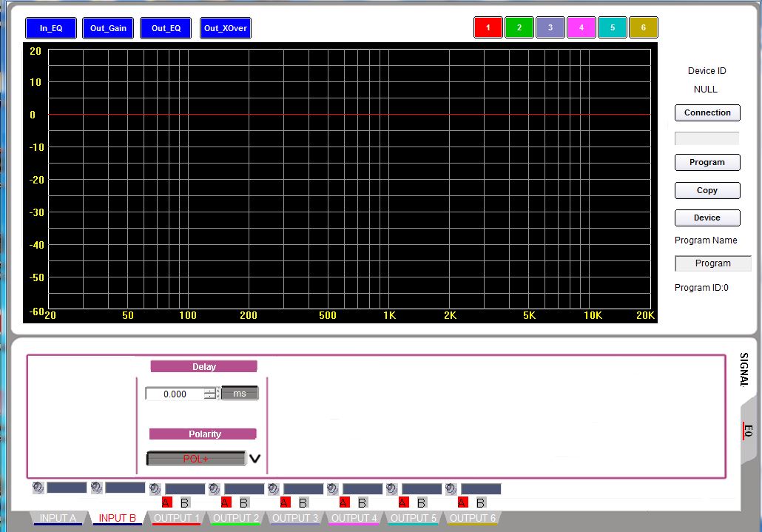Toggle source A for Output 5
This screenshot has width=762, height=532.
click(403, 502)
